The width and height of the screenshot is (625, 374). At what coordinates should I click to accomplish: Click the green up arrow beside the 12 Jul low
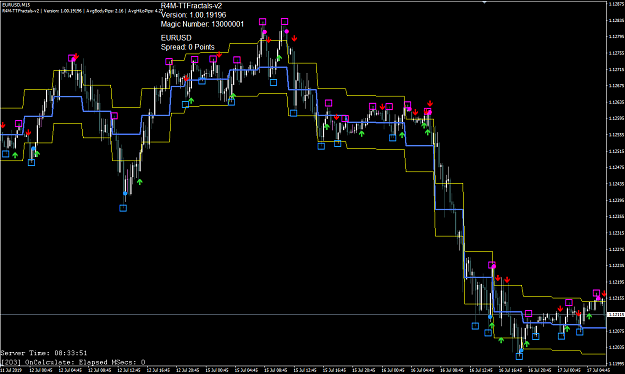(140, 182)
